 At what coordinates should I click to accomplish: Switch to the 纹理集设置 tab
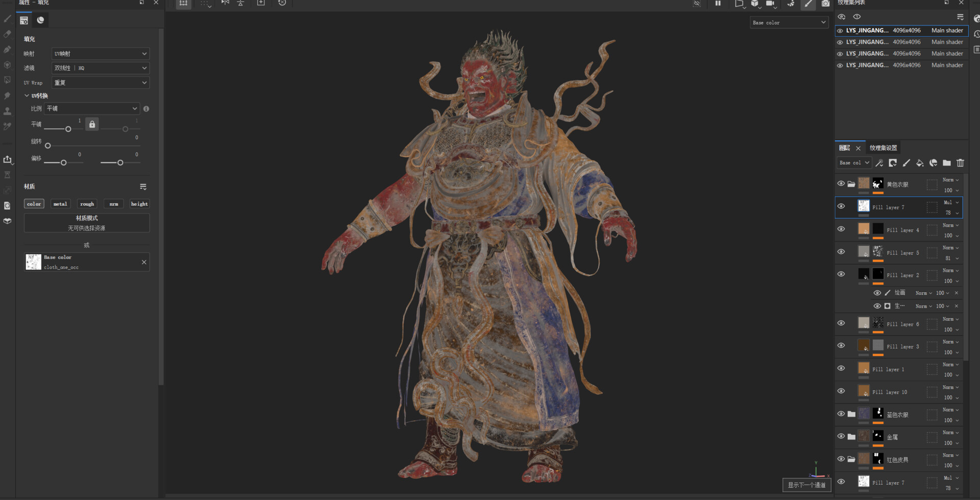[883, 147]
